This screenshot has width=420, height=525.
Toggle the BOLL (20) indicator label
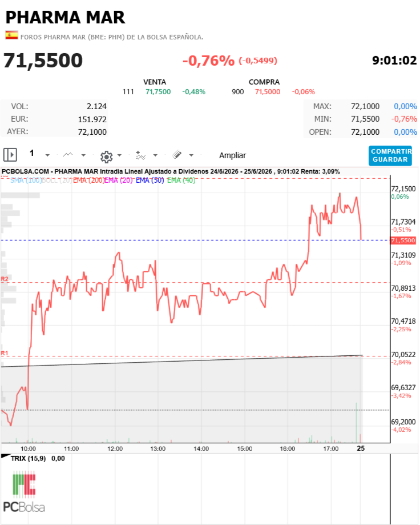click(x=56, y=180)
